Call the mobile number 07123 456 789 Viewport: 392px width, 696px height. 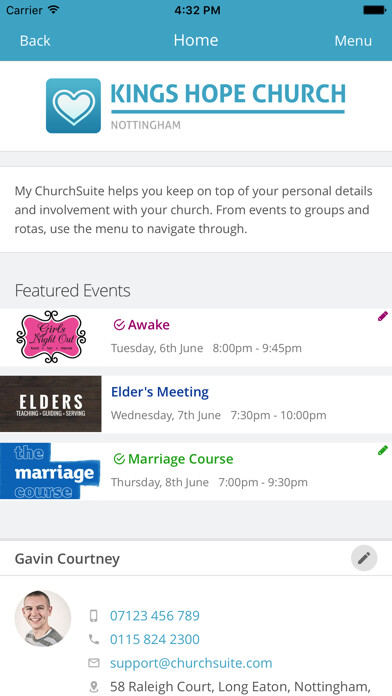tap(154, 616)
